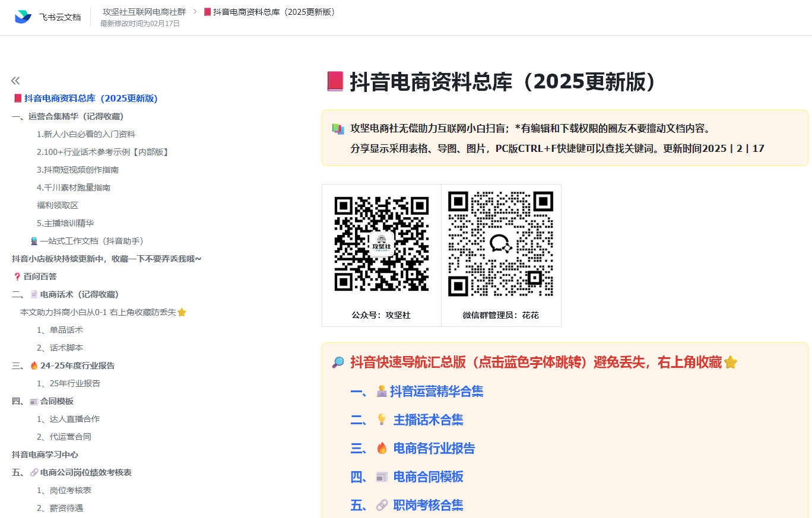The height and width of the screenshot is (518, 812).
Task: Open the 主播话术合集 blue link
Action: click(x=429, y=420)
